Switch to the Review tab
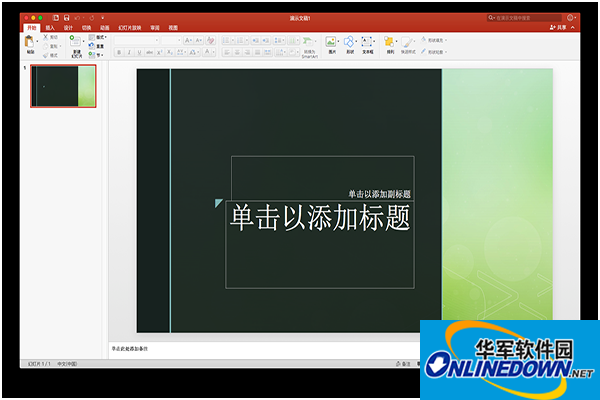Image resolution: width=600 pixels, height=400 pixels. [x=155, y=28]
